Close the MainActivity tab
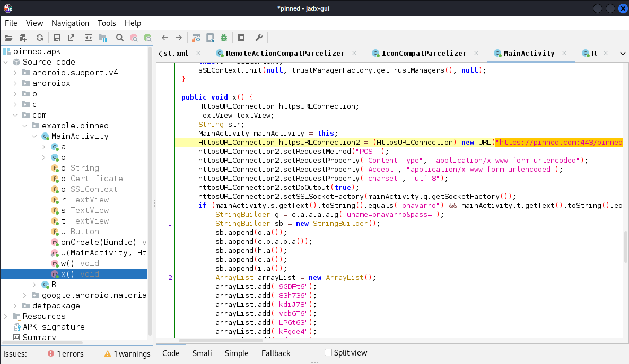Image resolution: width=629 pixels, height=364 pixels. tap(564, 53)
